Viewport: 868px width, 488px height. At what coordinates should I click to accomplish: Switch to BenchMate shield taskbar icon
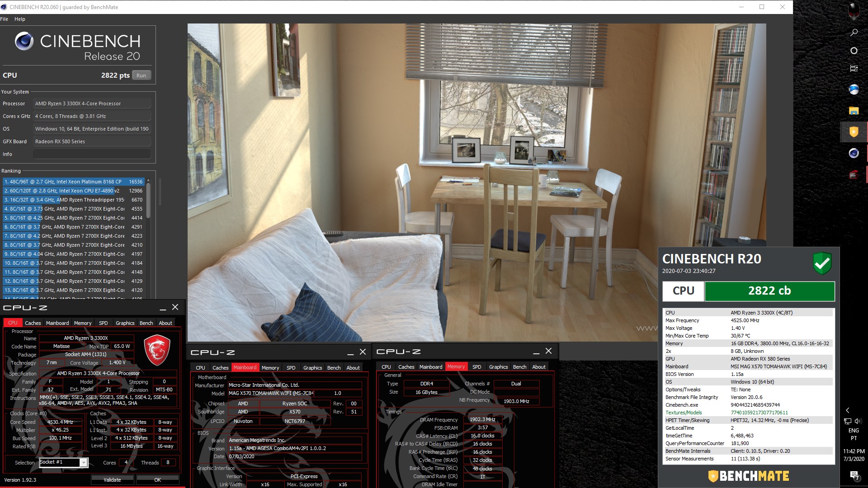[854, 131]
